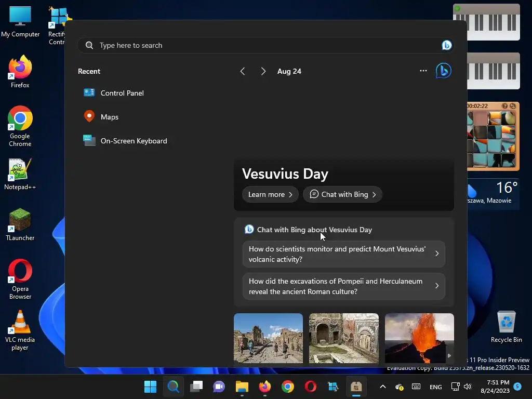This screenshot has height=399, width=532.
Task: Open Opera Browser desktop shortcut
Action: pyautogui.click(x=20, y=279)
